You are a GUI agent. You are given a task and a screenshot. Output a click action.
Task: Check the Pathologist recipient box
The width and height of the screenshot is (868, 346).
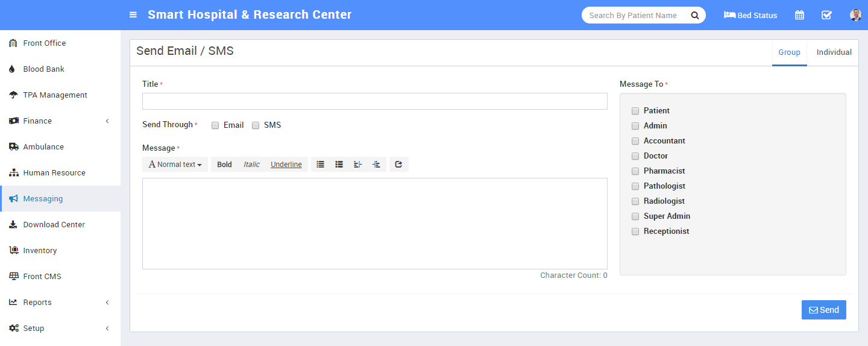[635, 186]
